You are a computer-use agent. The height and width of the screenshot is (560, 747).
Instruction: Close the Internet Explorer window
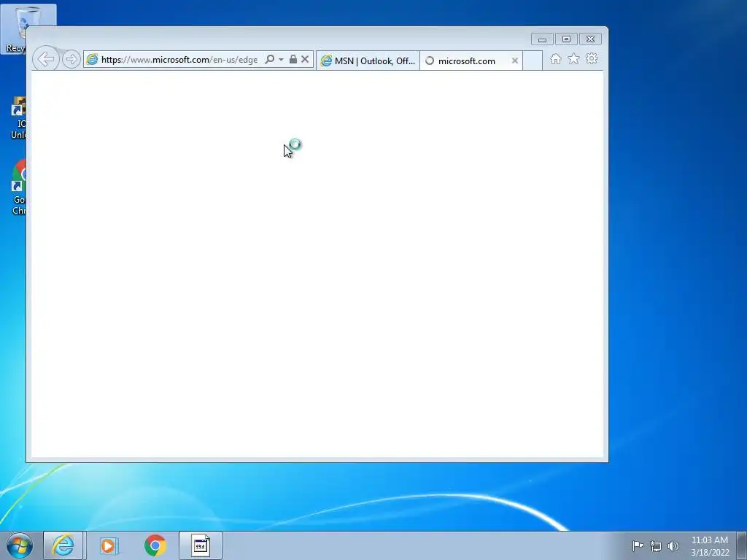click(590, 39)
